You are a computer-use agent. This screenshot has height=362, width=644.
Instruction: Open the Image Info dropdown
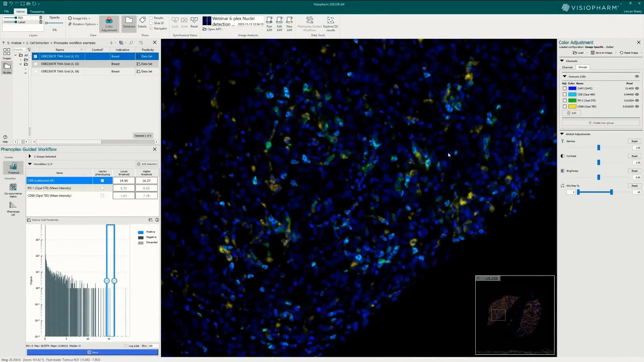pyautogui.click(x=79, y=18)
